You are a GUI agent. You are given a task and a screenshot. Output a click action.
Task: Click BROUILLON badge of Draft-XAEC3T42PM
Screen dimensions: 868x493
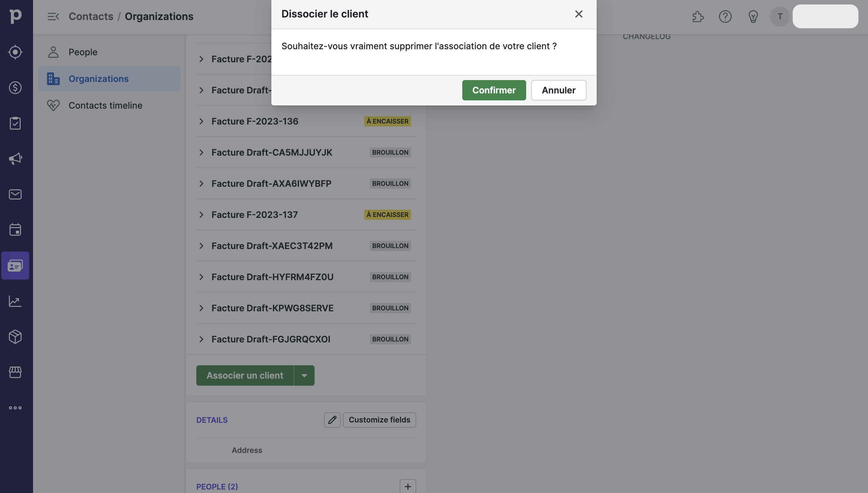390,246
